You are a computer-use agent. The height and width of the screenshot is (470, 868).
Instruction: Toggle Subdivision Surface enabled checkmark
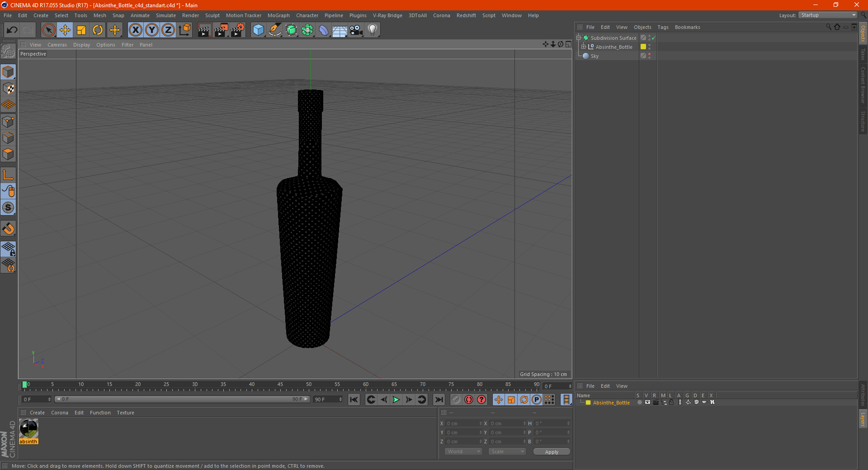(x=653, y=38)
